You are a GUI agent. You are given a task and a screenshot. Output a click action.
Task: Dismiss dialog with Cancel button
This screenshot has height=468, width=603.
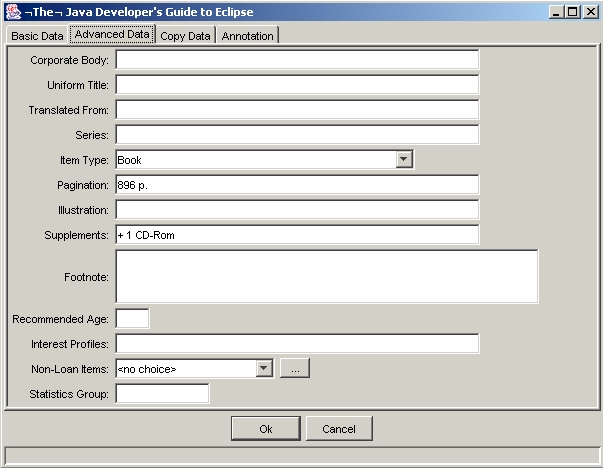[x=339, y=429]
